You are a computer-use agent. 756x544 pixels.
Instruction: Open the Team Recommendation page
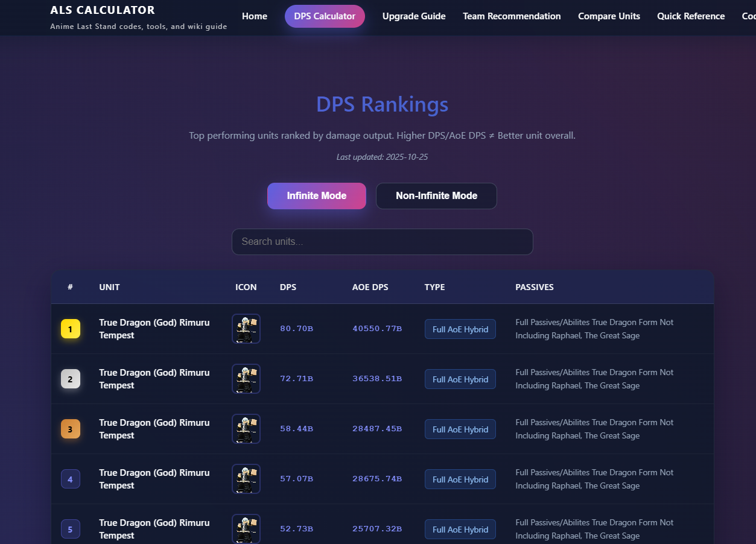click(x=512, y=16)
